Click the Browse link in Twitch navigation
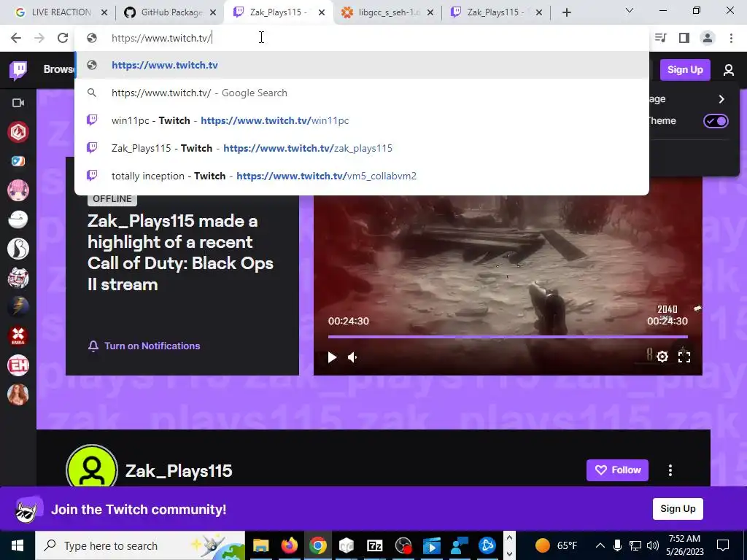 59,69
